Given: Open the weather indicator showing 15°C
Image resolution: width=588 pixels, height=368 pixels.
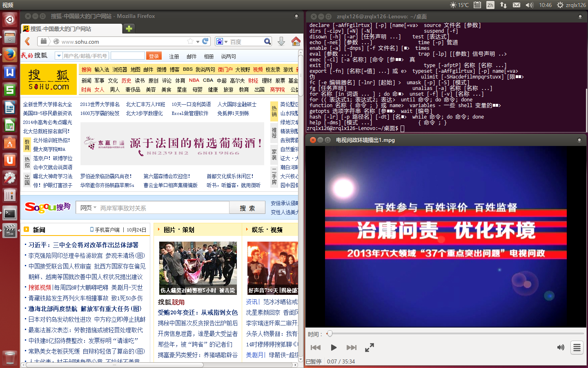Looking at the screenshot, I should pyautogui.click(x=459, y=5).
